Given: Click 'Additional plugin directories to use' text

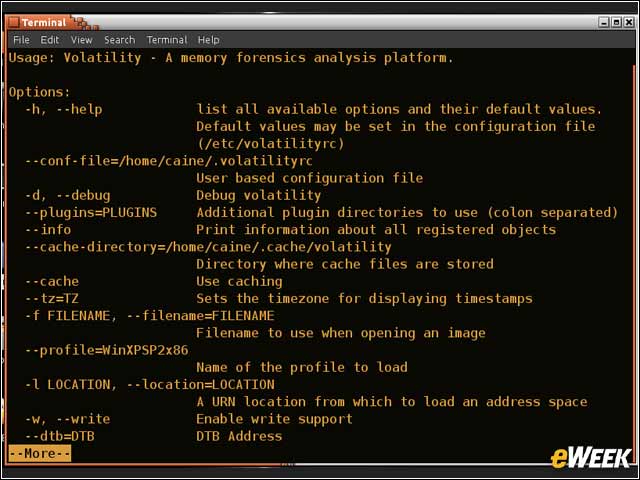Looking at the screenshot, I should [337, 213].
